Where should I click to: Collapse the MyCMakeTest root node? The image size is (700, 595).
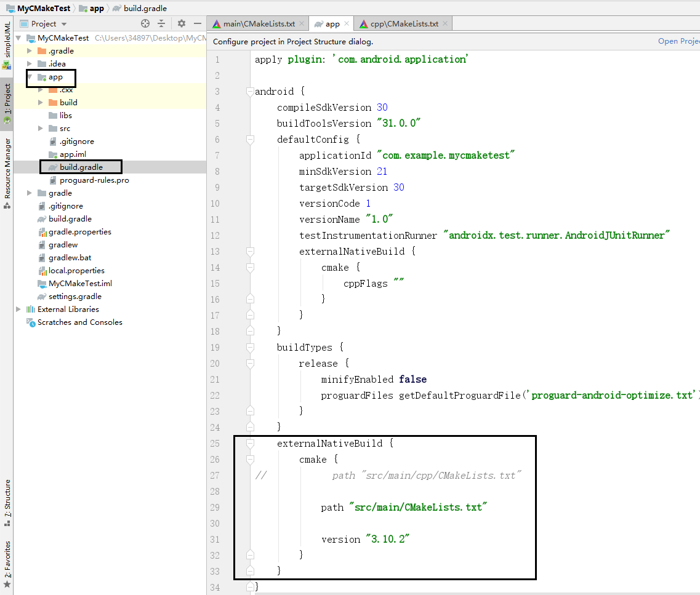tap(18, 38)
